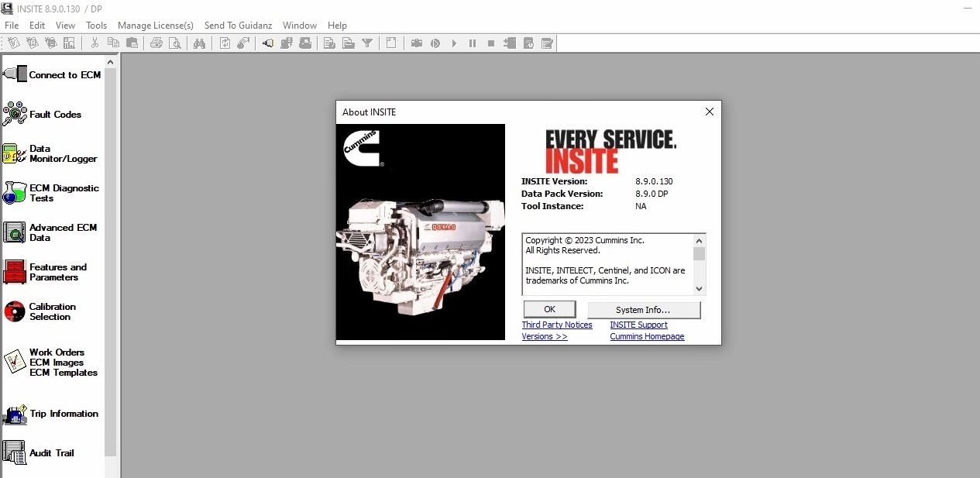Open the Tools menu
The height and width of the screenshot is (478, 980).
tap(96, 25)
